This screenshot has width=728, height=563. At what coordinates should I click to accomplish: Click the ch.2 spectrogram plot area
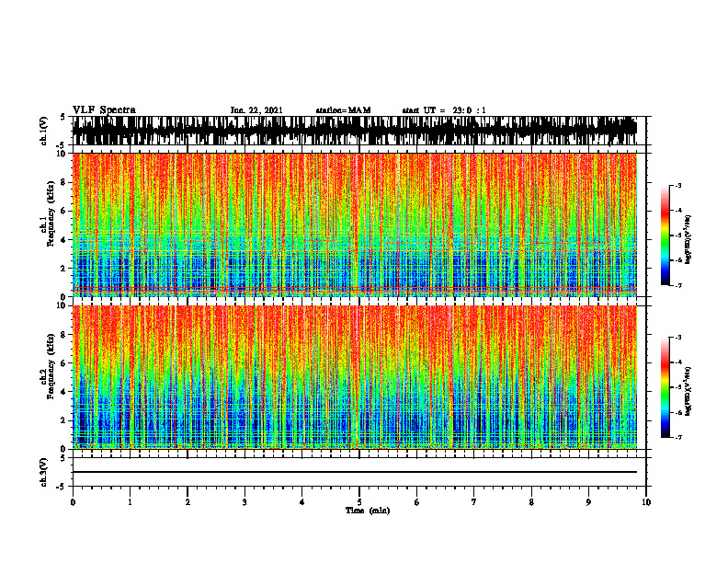pos(355,377)
